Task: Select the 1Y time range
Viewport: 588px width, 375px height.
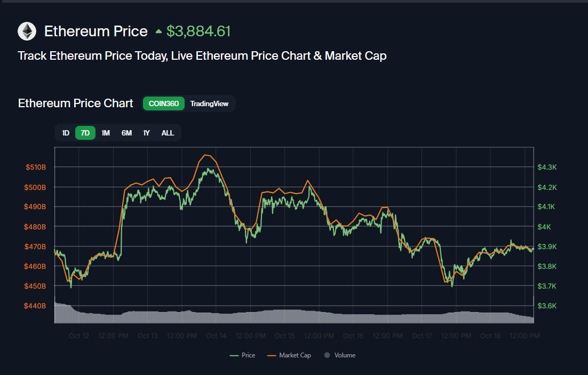Action: (x=146, y=133)
